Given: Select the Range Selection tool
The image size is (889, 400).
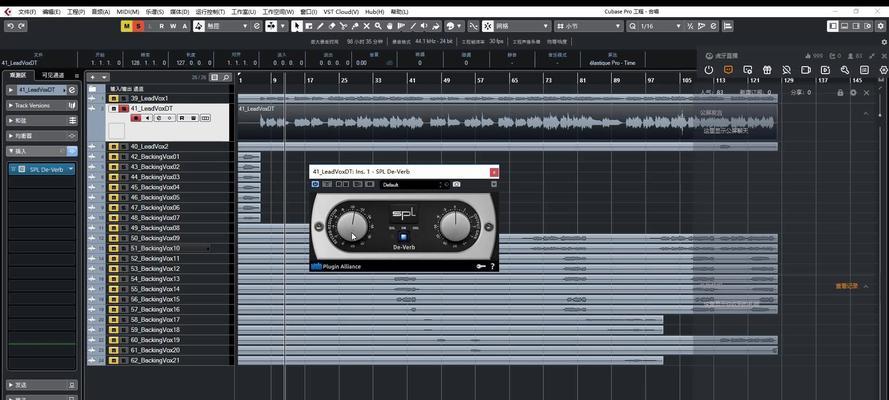Looking at the screenshot, I should point(309,26).
